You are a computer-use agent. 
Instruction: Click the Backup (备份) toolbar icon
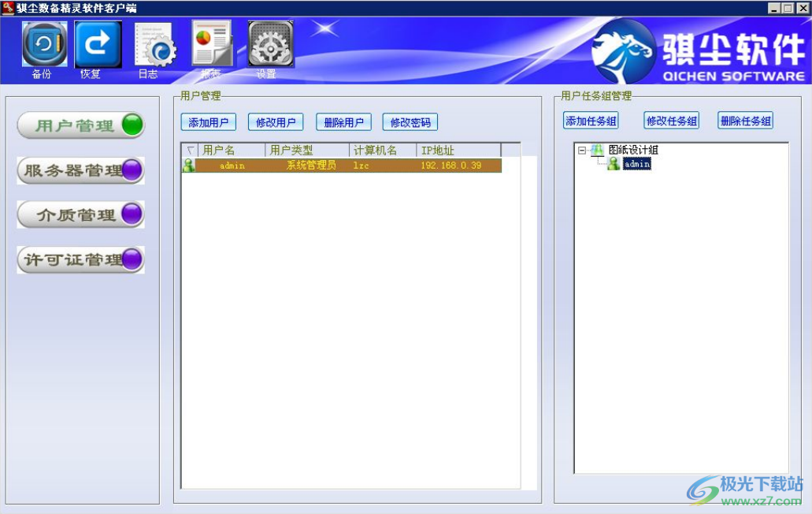(44, 45)
